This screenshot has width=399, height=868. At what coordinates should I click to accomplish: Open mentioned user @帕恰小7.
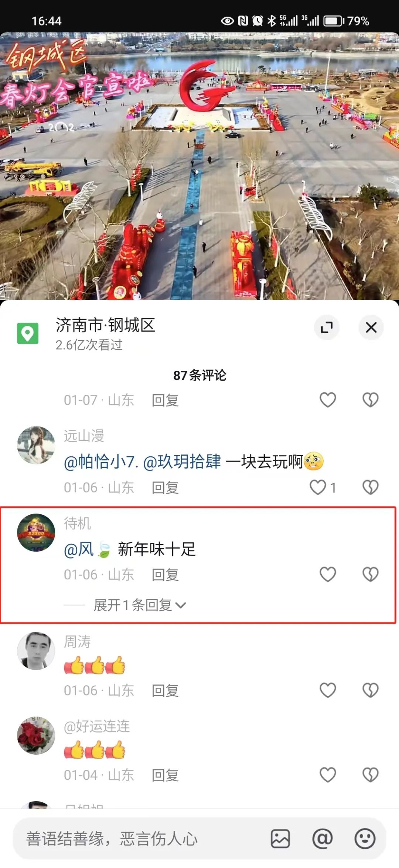point(101,462)
